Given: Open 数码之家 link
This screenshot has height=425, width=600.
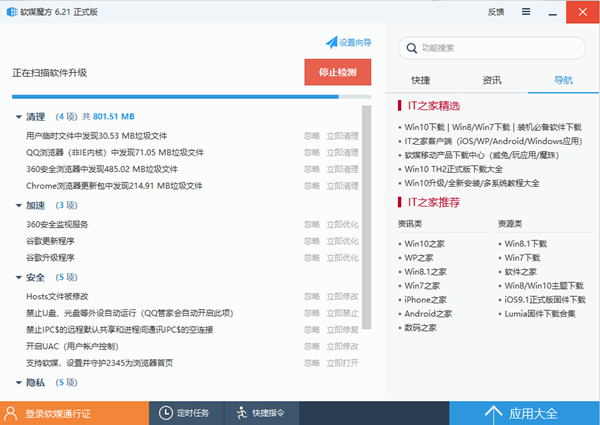Looking at the screenshot, I should [x=420, y=328].
